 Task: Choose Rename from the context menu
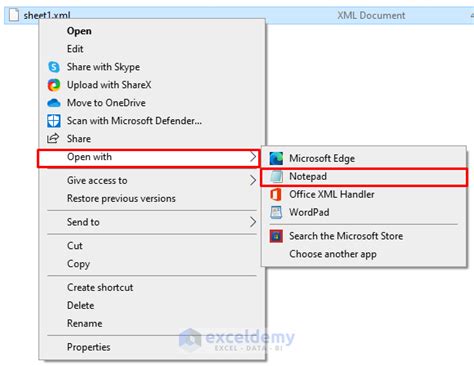coord(152,323)
